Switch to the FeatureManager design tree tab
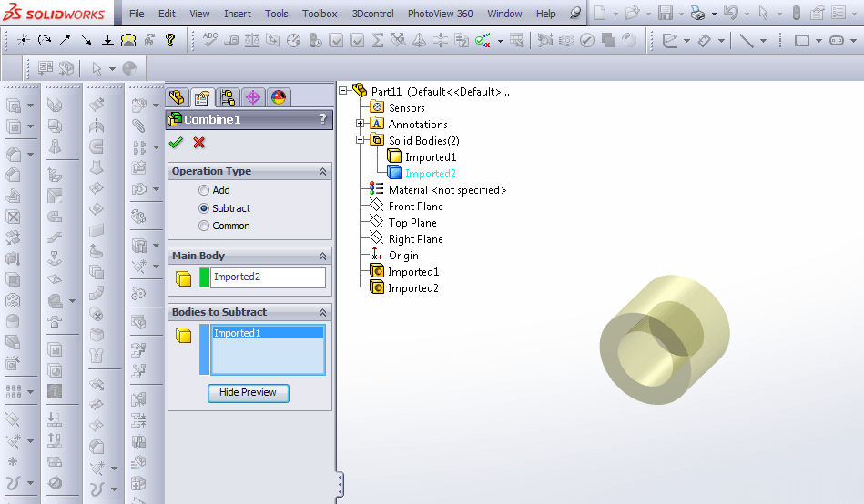Screen dimensions: 864x504 177,97
